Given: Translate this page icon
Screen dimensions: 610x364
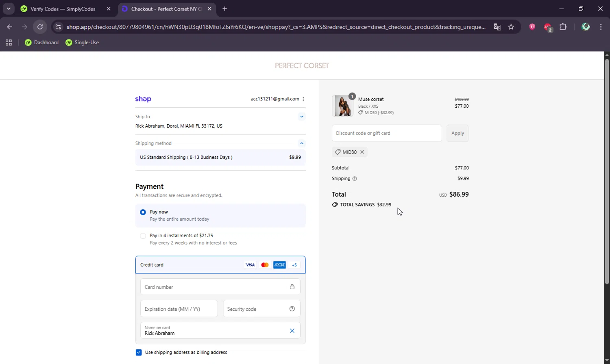Looking at the screenshot, I should click(497, 27).
